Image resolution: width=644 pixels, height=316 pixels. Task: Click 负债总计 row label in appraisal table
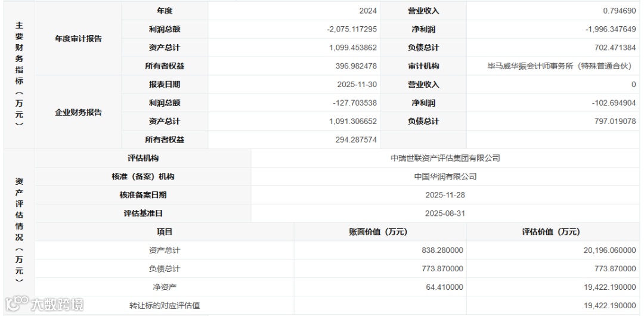pyautogui.click(x=165, y=269)
